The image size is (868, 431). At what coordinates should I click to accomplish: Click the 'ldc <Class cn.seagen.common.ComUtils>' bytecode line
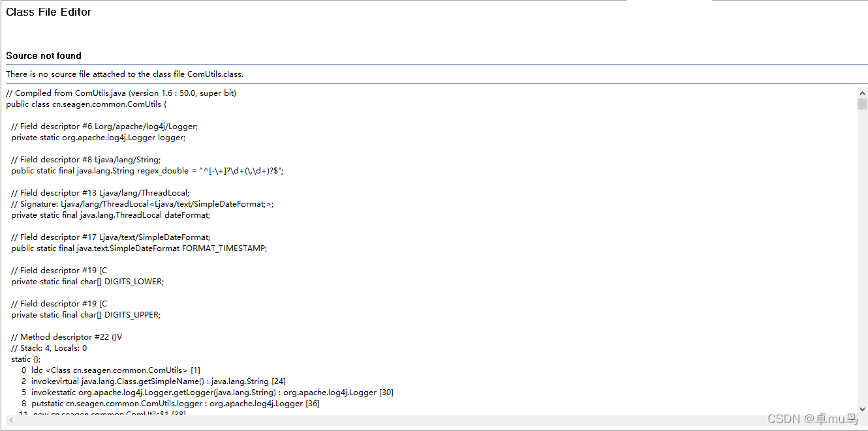click(x=110, y=370)
